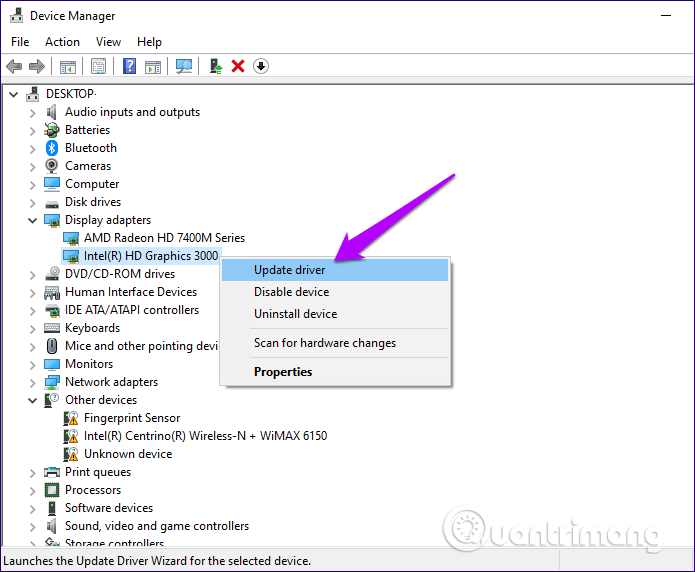The width and height of the screenshot is (695, 572).
Task: Select the Storage controllers label
Action: pos(114,543)
